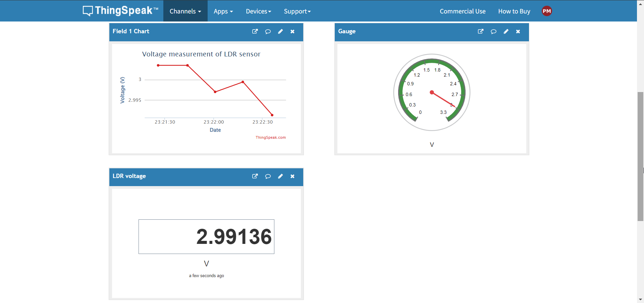Open the PM user avatar menu
Image resolution: width=644 pixels, height=303 pixels.
pyautogui.click(x=547, y=11)
